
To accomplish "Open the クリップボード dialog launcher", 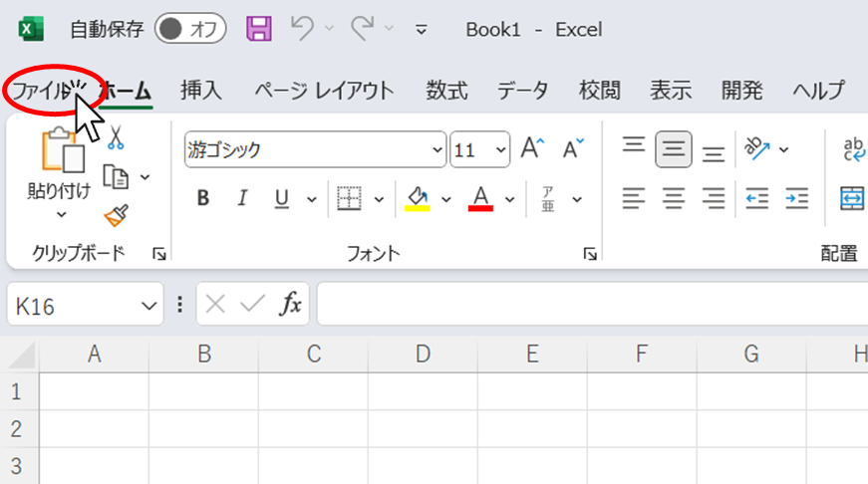I will [x=159, y=254].
